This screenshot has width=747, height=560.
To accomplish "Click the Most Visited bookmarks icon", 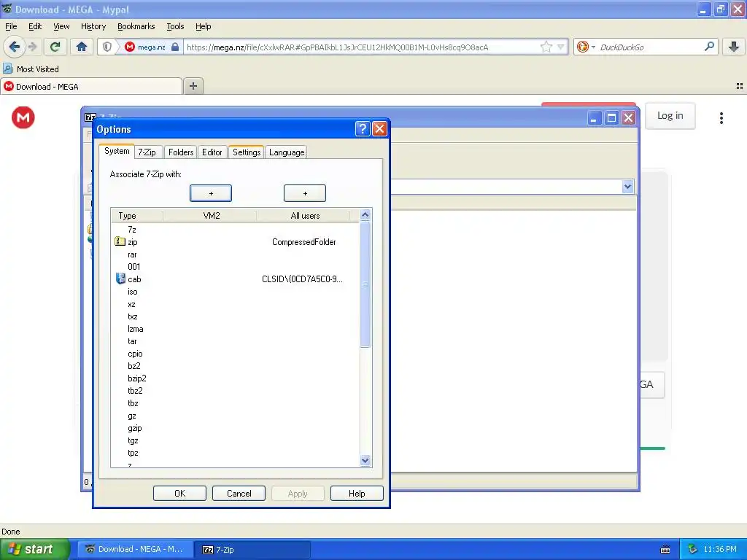I will pyautogui.click(x=7, y=69).
